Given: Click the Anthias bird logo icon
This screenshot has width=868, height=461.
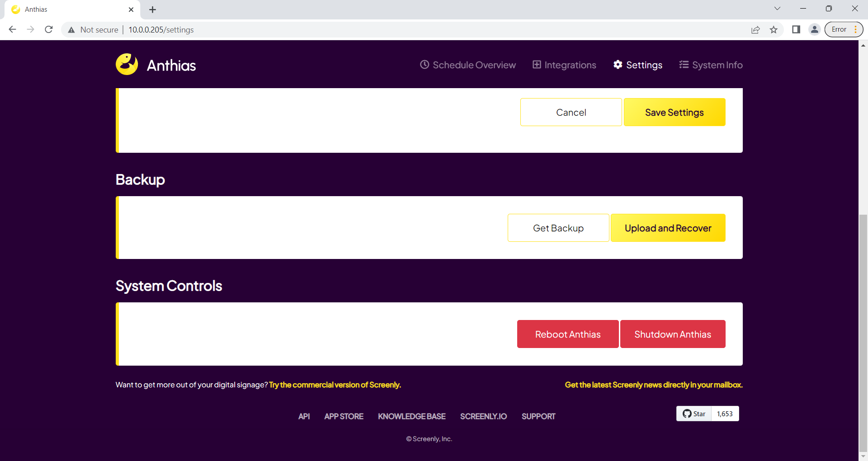Looking at the screenshot, I should [127, 65].
